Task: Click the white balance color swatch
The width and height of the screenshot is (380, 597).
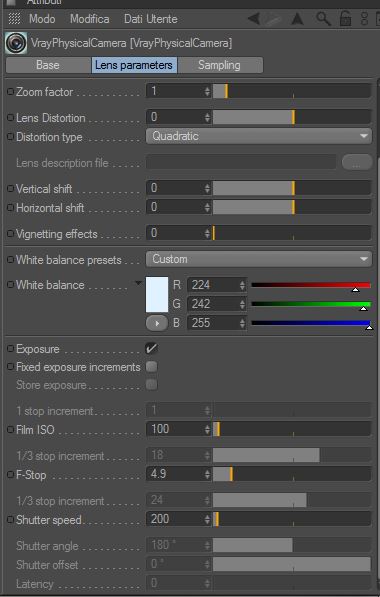Action: pos(157,294)
